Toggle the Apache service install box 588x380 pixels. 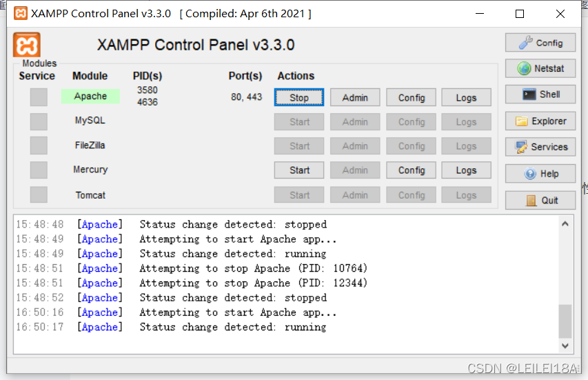(39, 97)
